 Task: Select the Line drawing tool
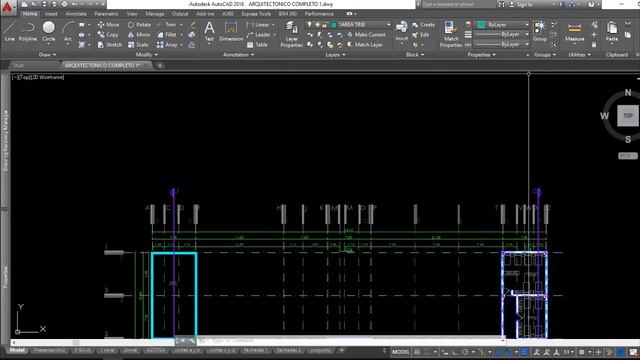coord(9,31)
